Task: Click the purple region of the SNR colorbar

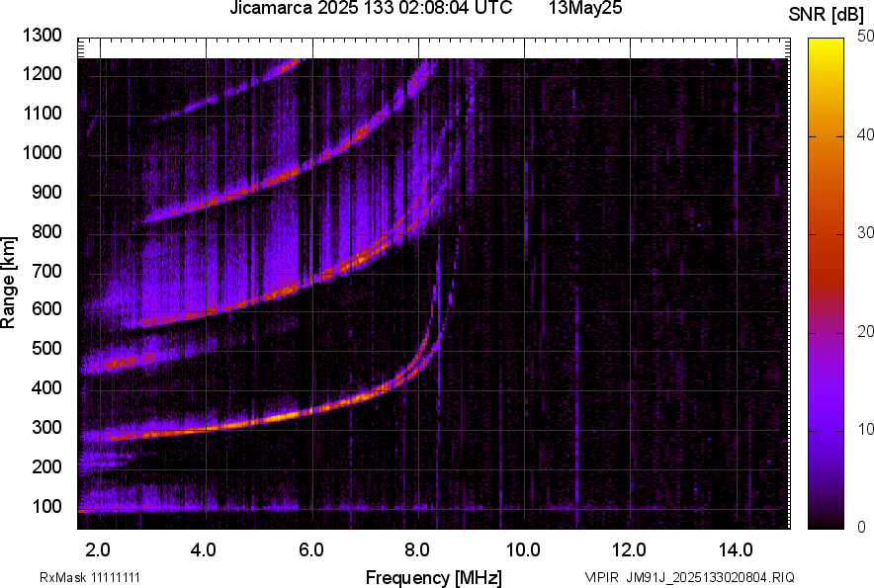Action: click(x=831, y=435)
